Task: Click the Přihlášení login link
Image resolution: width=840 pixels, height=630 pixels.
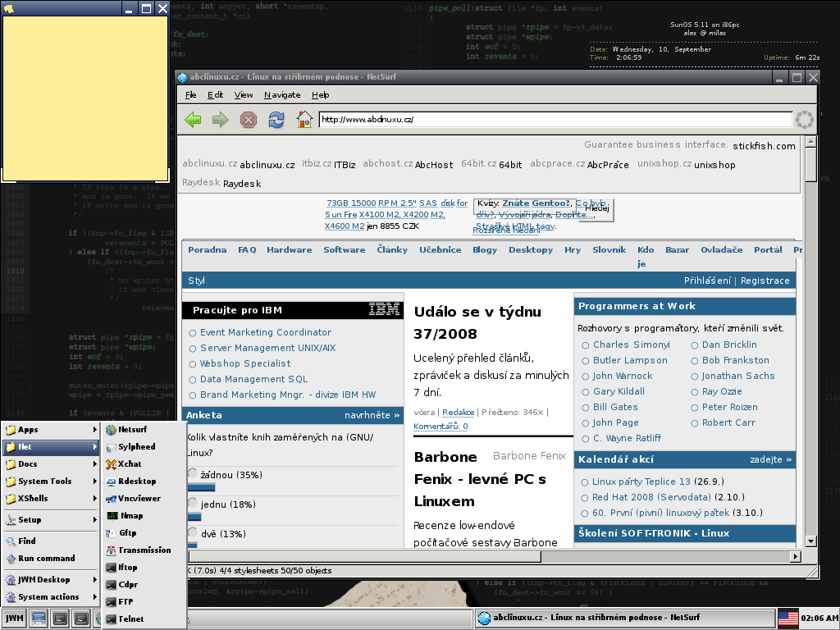Action: click(x=707, y=281)
